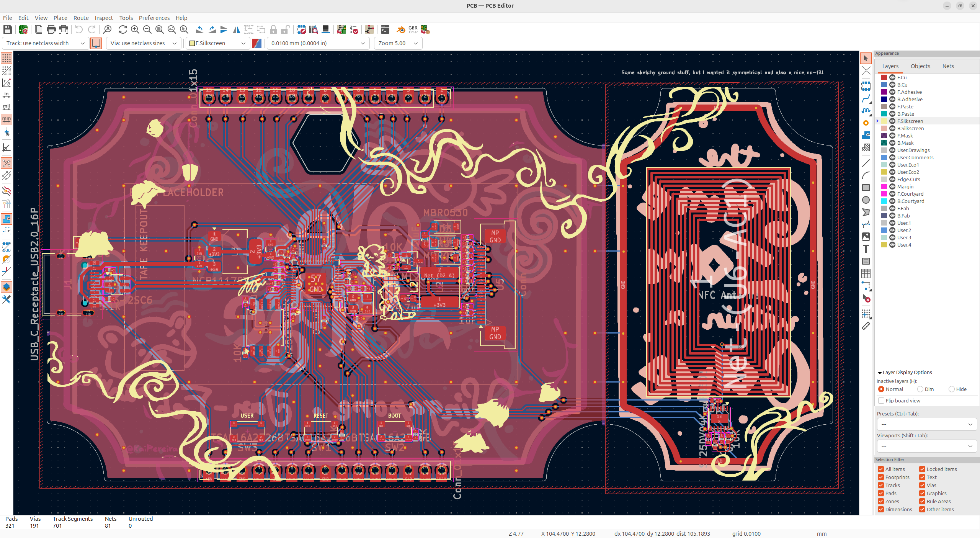Open the Route menu
The width and height of the screenshot is (980, 538).
(81, 18)
